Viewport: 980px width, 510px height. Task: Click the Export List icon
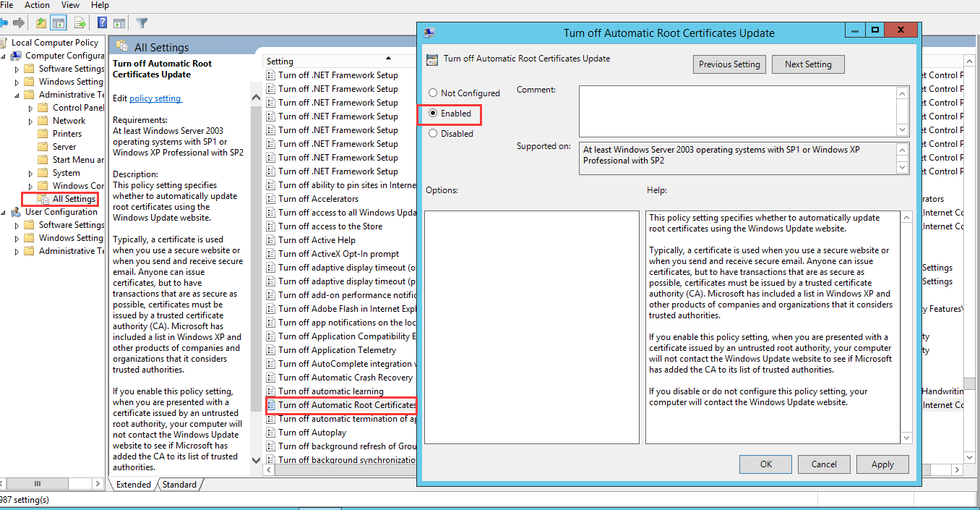click(79, 22)
